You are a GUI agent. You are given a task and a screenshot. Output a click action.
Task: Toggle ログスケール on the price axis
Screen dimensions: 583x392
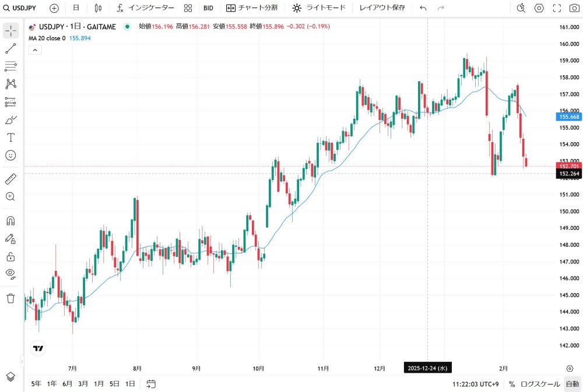[x=540, y=384]
